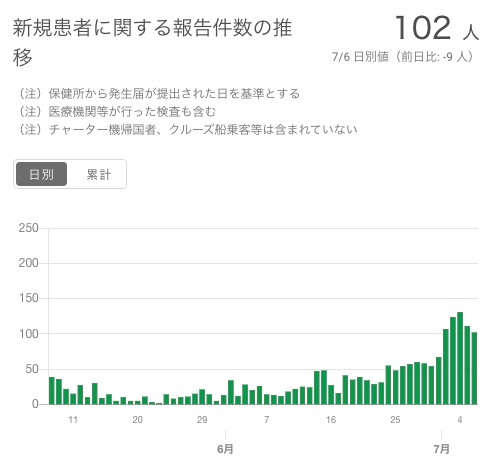
Task: Click the y-axis label 250
Action: click(x=28, y=228)
